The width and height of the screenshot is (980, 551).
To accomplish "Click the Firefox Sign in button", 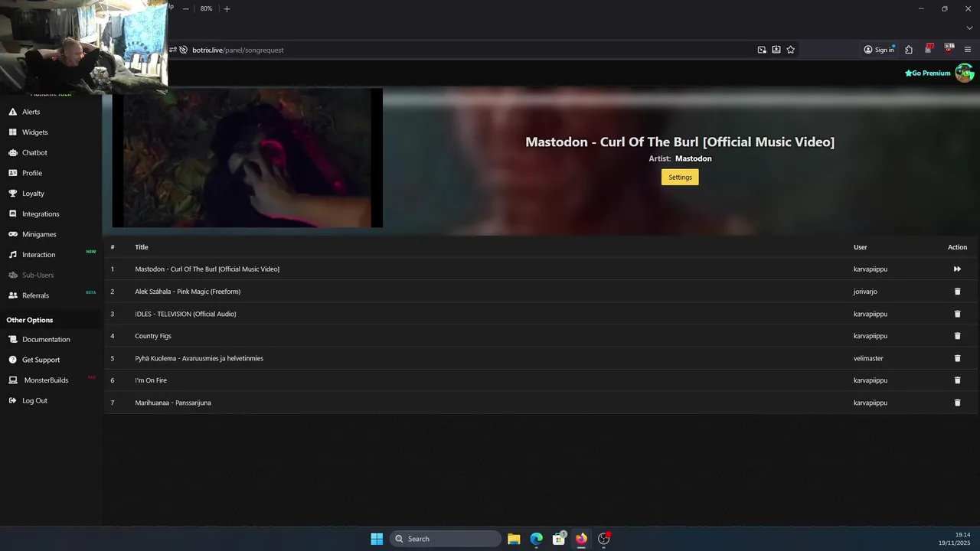I will [x=879, y=50].
